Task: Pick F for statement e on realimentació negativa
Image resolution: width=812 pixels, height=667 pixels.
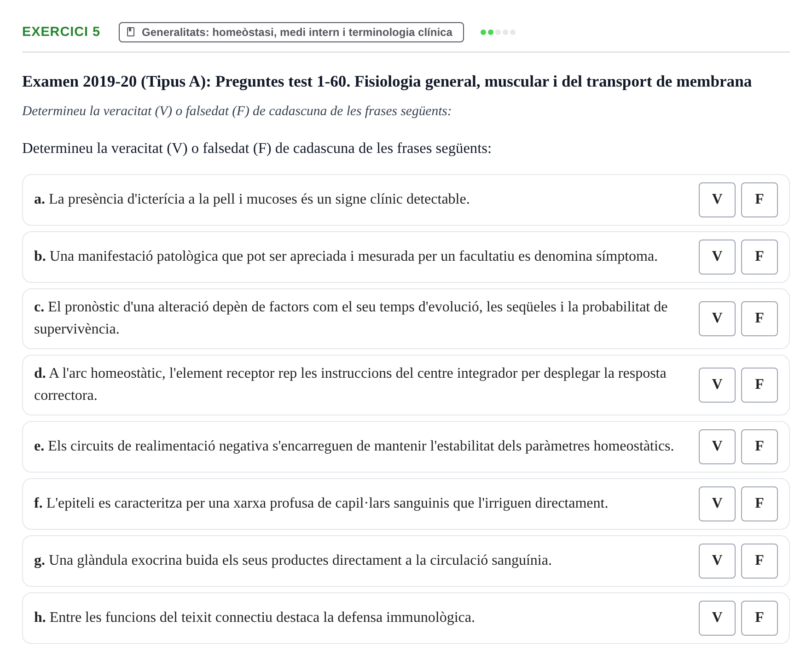Action: pyautogui.click(x=759, y=447)
